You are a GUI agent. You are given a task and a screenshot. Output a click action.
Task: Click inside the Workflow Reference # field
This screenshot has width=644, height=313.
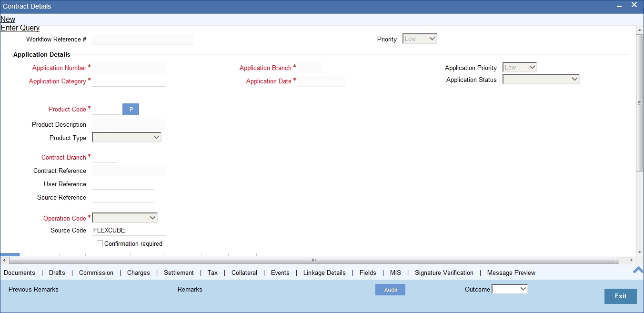click(x=143, y=39)
